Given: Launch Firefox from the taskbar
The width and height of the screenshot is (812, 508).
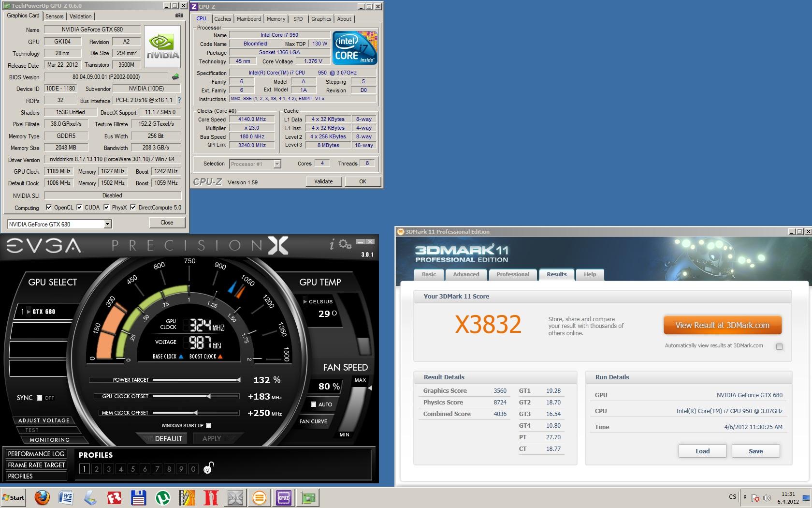Looking at the screenshot, I should [x=42, y=497].
